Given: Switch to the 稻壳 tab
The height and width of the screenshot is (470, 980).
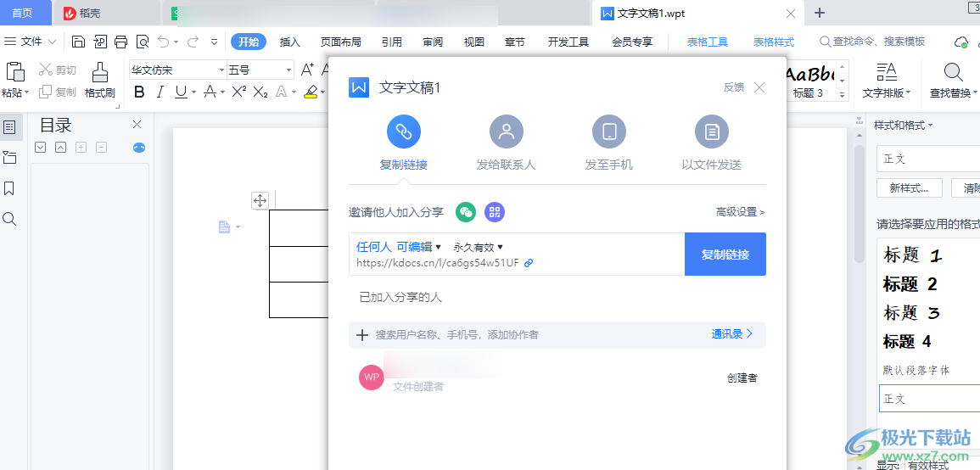Looking at the screenshot, I should (82, 13).
